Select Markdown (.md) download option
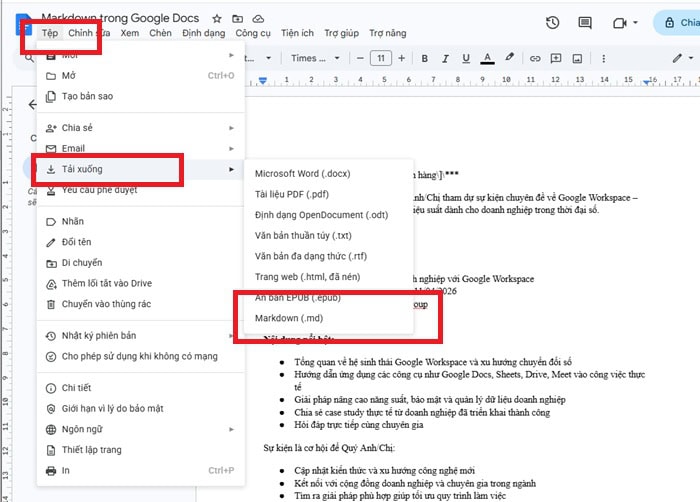This screenshot has width=700, height=502. coord(289,318)
